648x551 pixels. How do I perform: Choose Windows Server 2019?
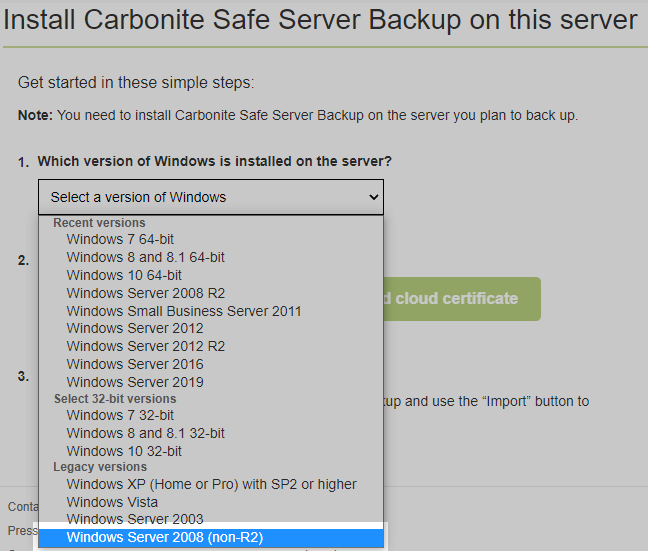tap(135, 382)
